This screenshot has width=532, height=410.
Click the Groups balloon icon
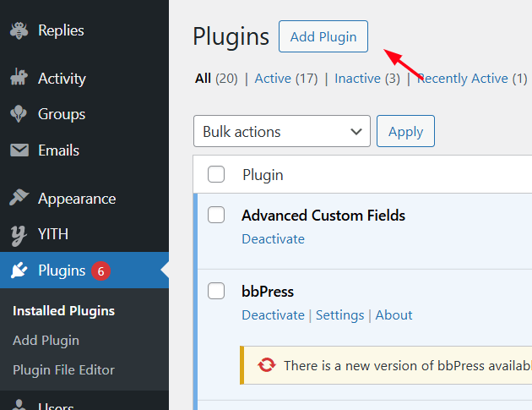19,114
